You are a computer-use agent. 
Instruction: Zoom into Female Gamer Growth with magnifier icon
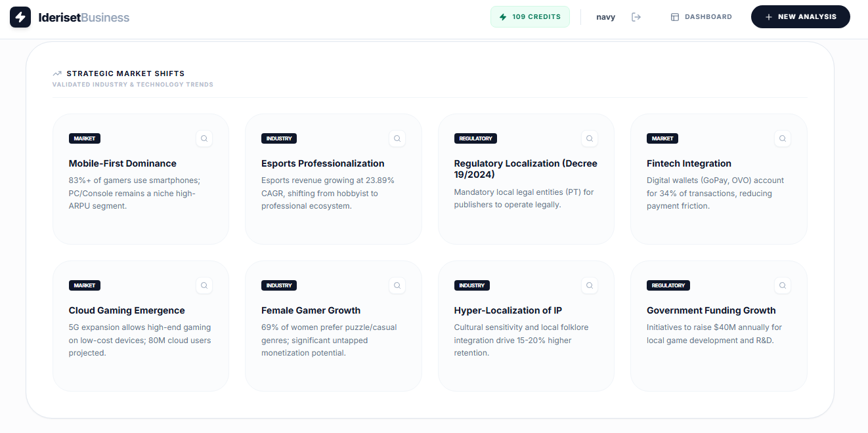pyautogui.click(x=397, y=285)
